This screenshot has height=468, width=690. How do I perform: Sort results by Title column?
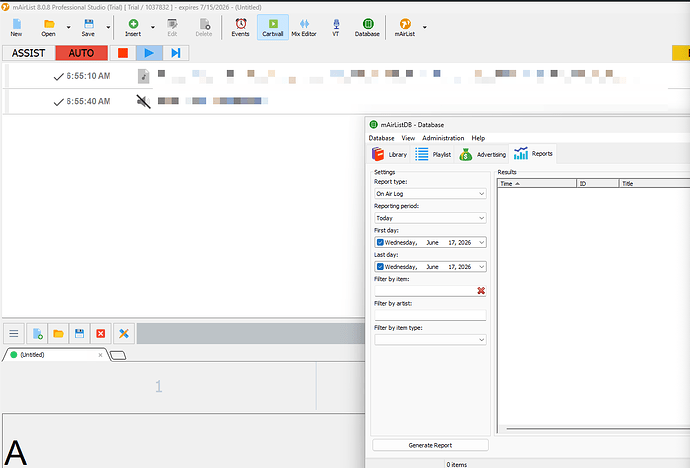point(655,183)
